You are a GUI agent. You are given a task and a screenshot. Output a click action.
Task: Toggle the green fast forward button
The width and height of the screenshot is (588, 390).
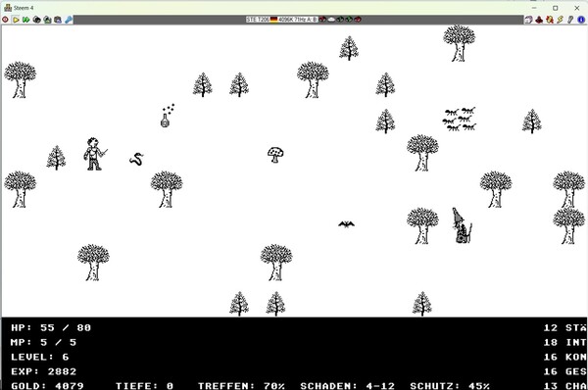[26, 20]
